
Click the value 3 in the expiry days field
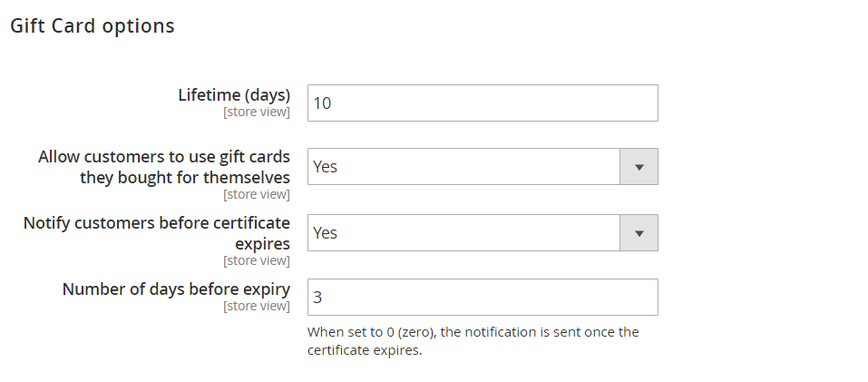[317, 298]
